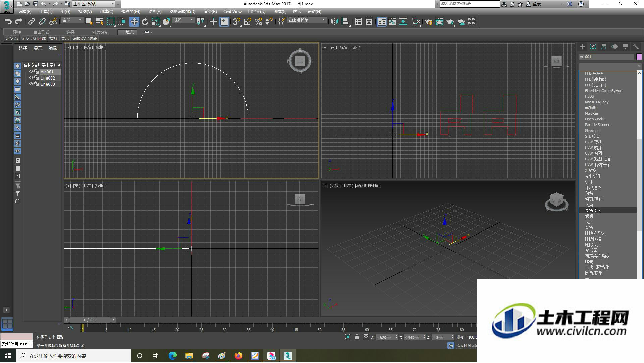Activate the Select and Scale tool

click(x=156, y=22)
